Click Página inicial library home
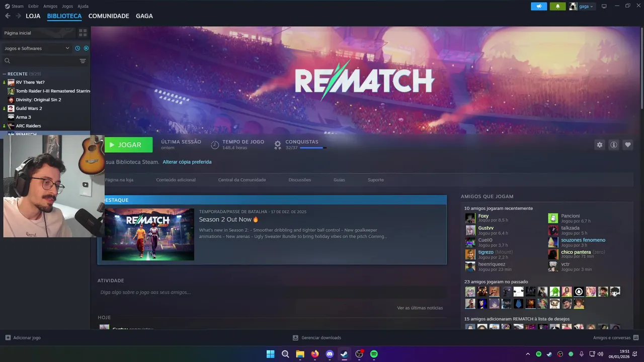Screen dimensions: 644x362 point(38,33)
